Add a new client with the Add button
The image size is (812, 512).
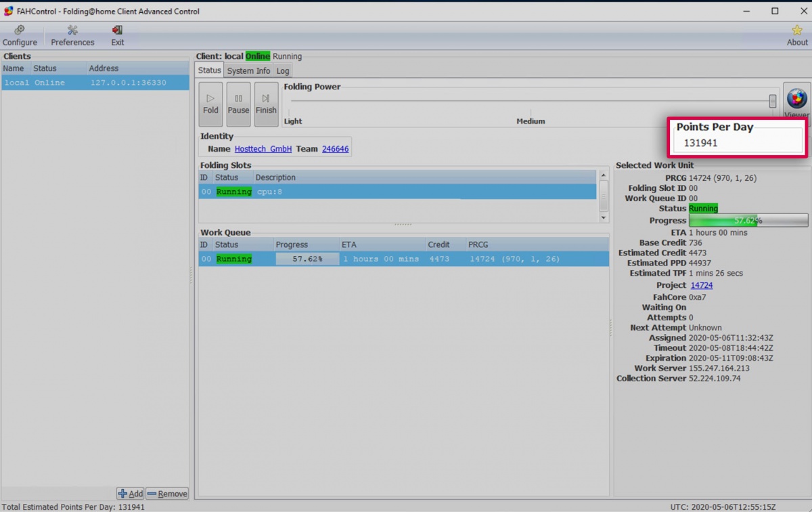(x=130, y=493)
